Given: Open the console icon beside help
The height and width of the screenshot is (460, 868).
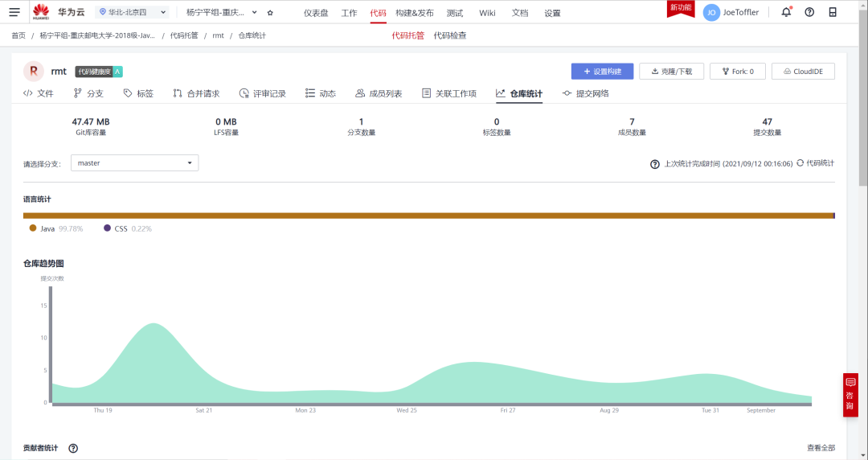Looking at the screenshot, I should (x=833, y=12).
